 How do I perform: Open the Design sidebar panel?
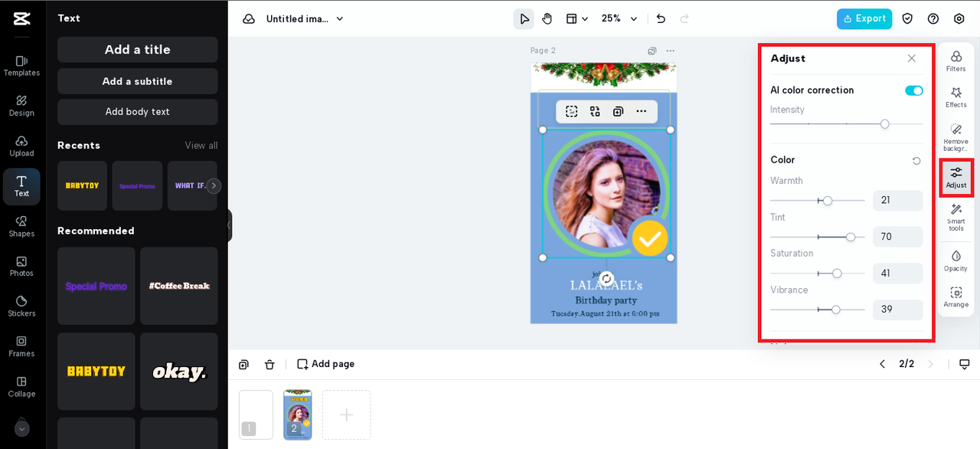coord(21,106)
